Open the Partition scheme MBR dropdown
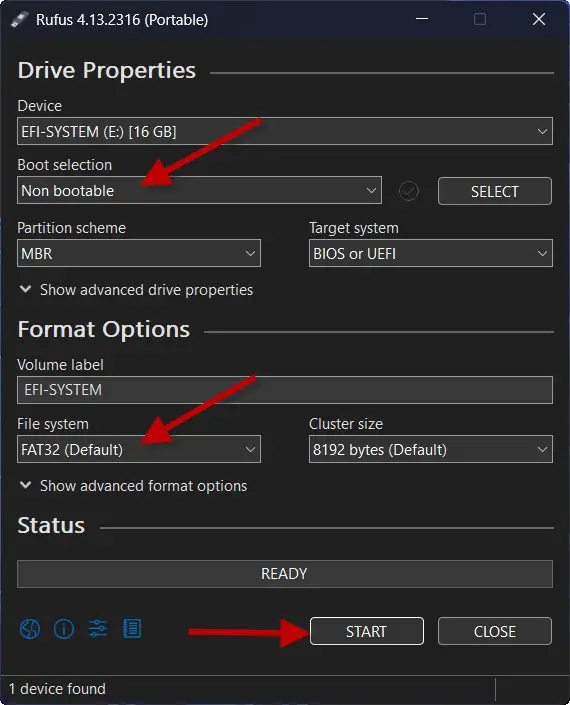This screenshot has height=705, width=570. pyautogui.click(x=138, y=253)
